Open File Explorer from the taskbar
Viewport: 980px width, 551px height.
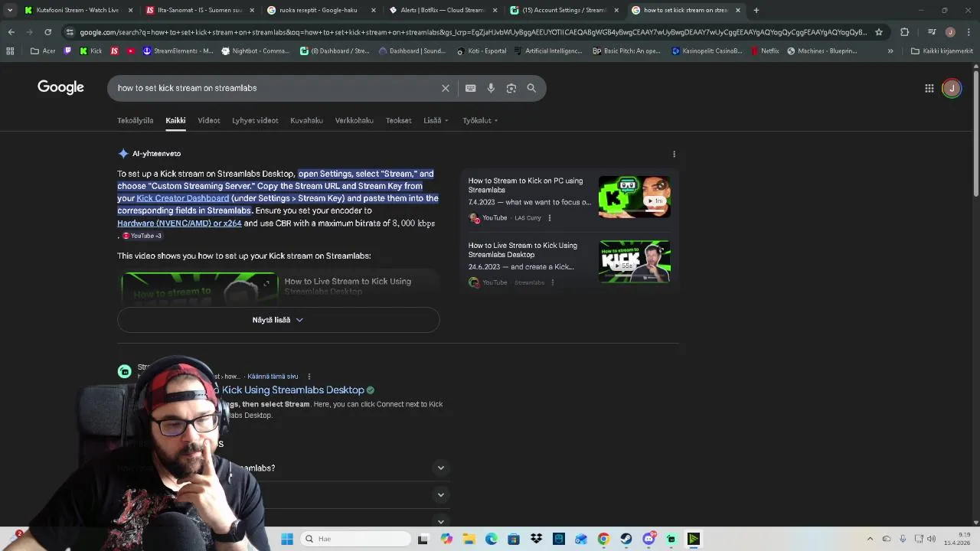[x=469, y=539]
